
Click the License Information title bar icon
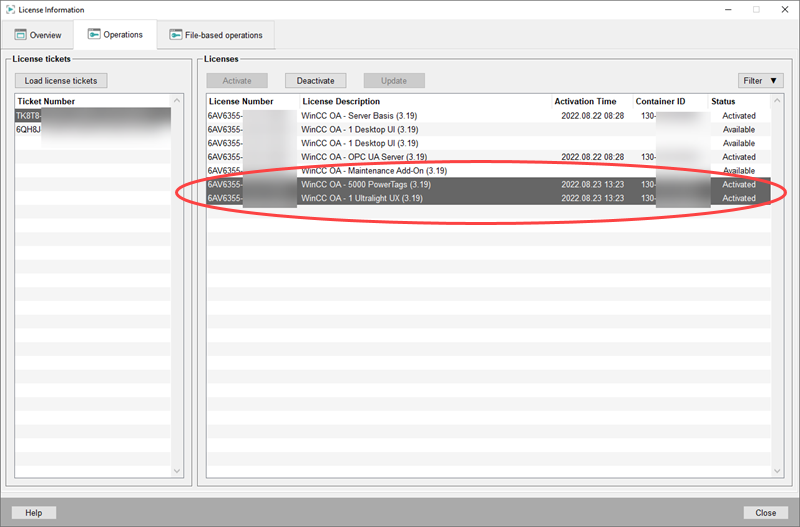[x=10, y=10]
